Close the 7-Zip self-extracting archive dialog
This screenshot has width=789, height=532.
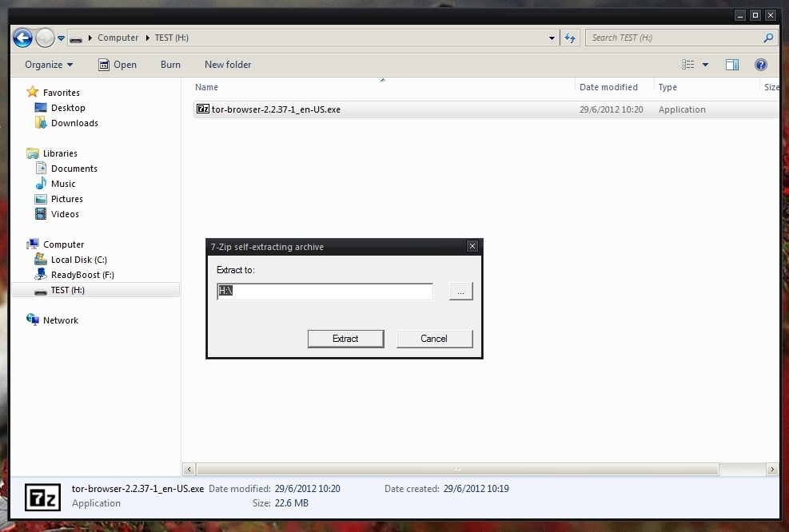click(x=472, y=246)
